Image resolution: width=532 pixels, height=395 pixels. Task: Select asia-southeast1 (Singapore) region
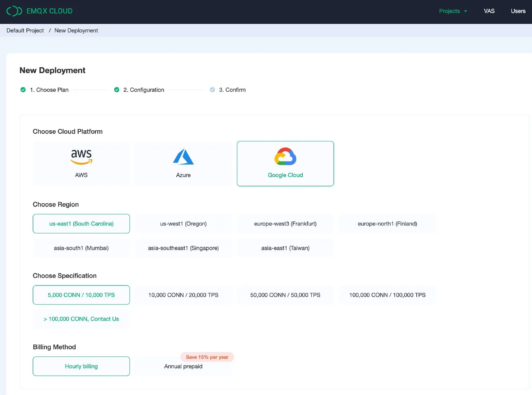(183, 248)
